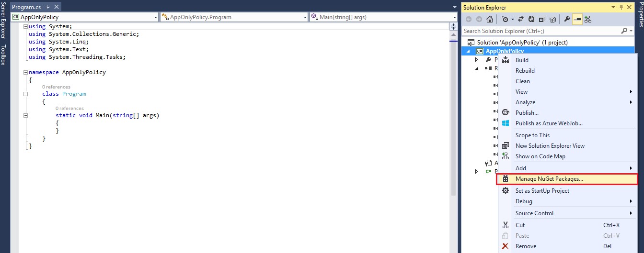Viewport: 644px width, 253px height.
Task: Open the View submenu
Action: 567,92
